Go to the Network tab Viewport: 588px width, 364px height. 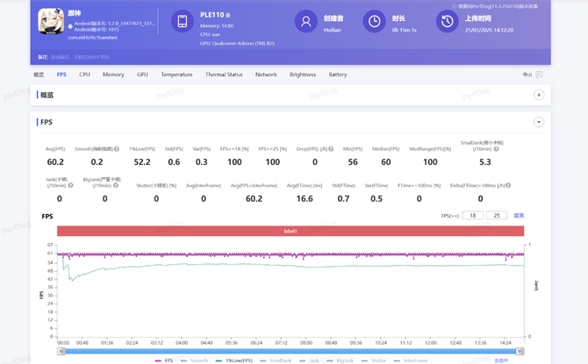(266, 75)
